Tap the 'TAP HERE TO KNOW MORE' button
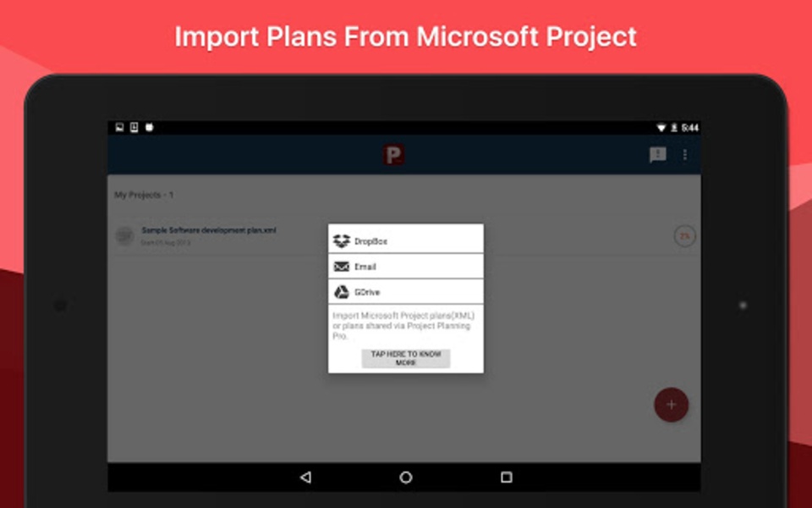The height and width of the screenshot is (508, 812). point(406,358)
